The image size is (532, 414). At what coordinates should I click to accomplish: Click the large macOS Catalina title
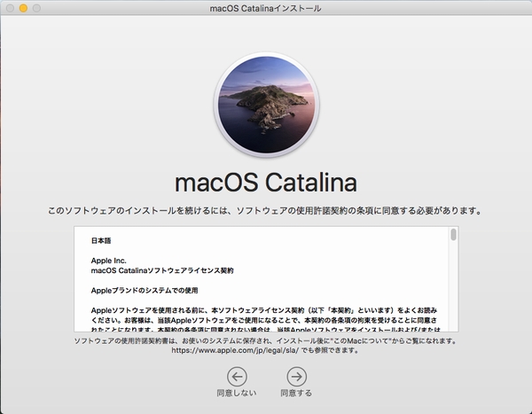[x=266, y=183]
